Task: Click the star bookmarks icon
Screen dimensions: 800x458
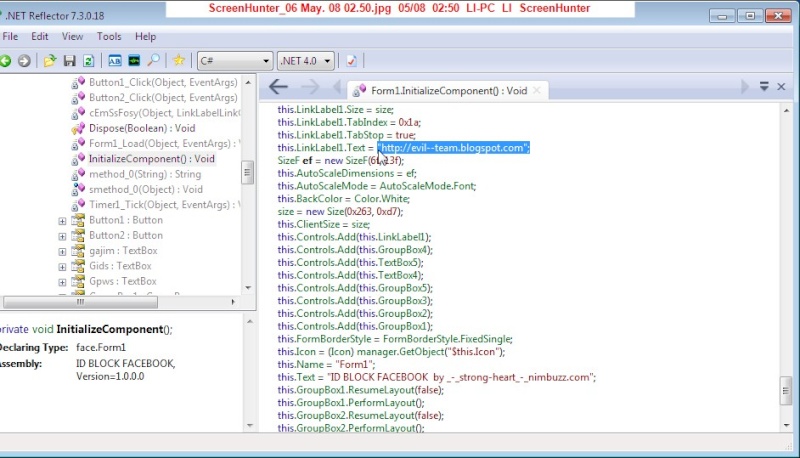Action: pyautogui.click(x=179, y=60)
